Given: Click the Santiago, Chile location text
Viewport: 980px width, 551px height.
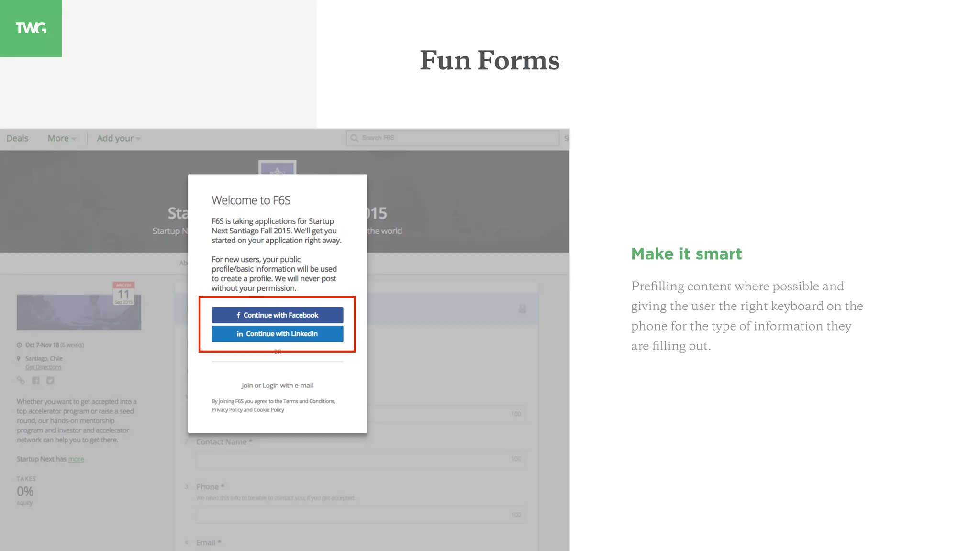Looking at the screenshot, I should [44, 358].
